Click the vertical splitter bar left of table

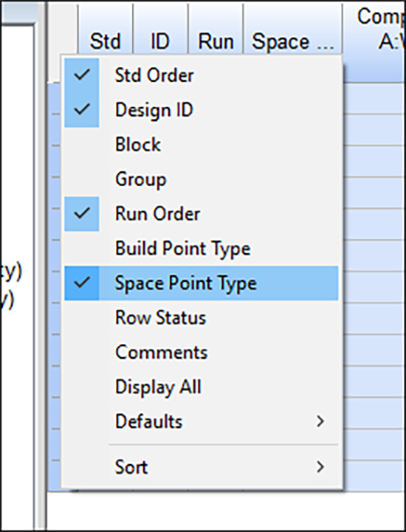[42, 266]
